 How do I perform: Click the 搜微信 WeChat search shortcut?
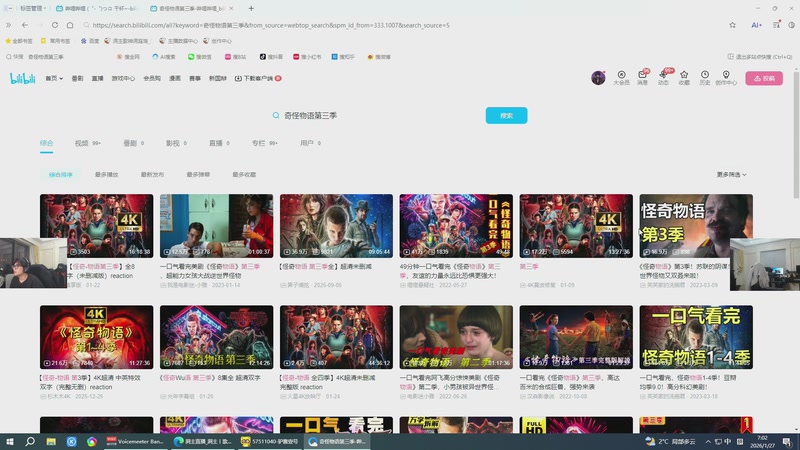[x=199, y=57]
